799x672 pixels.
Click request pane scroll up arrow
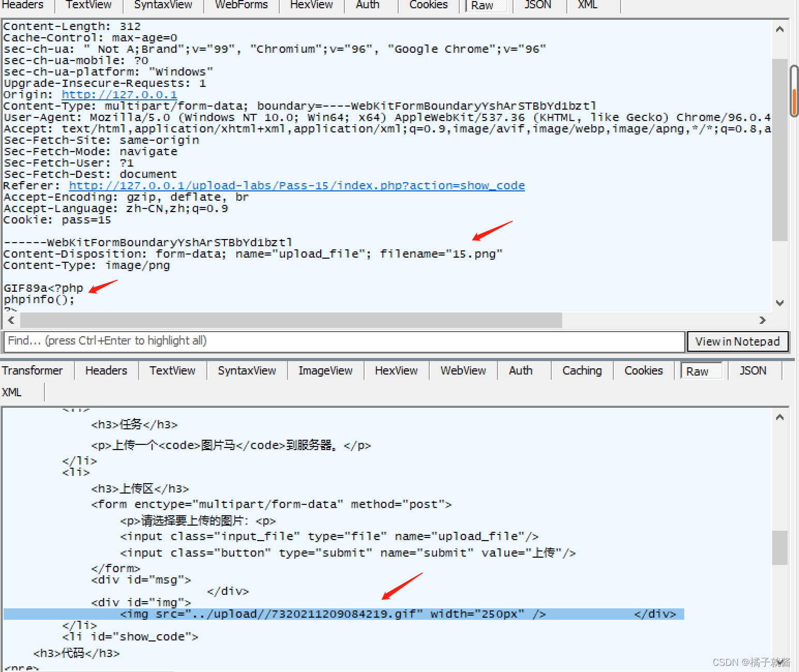click(780, 29)
